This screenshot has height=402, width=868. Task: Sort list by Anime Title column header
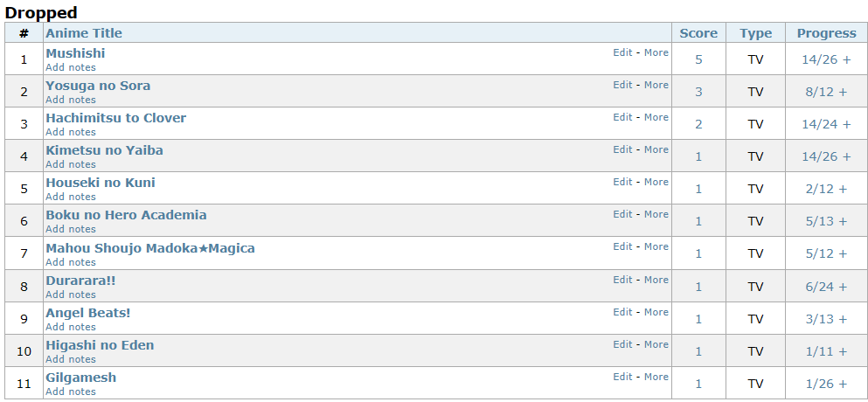point(84,33)
